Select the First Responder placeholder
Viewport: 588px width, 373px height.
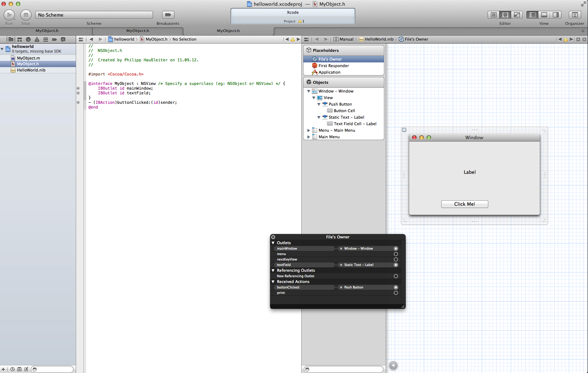click(343, 66)
